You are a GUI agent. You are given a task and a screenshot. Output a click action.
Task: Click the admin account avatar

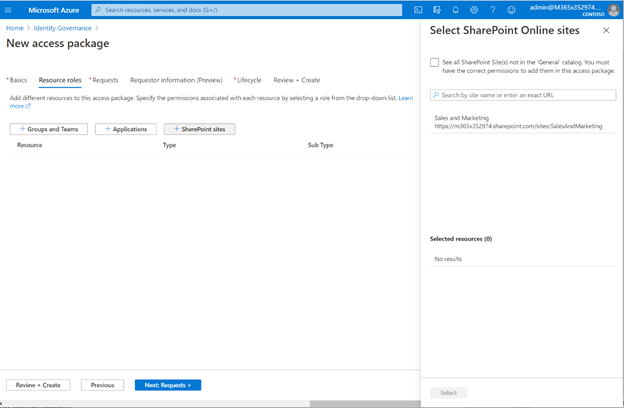[x=614, y=10]
